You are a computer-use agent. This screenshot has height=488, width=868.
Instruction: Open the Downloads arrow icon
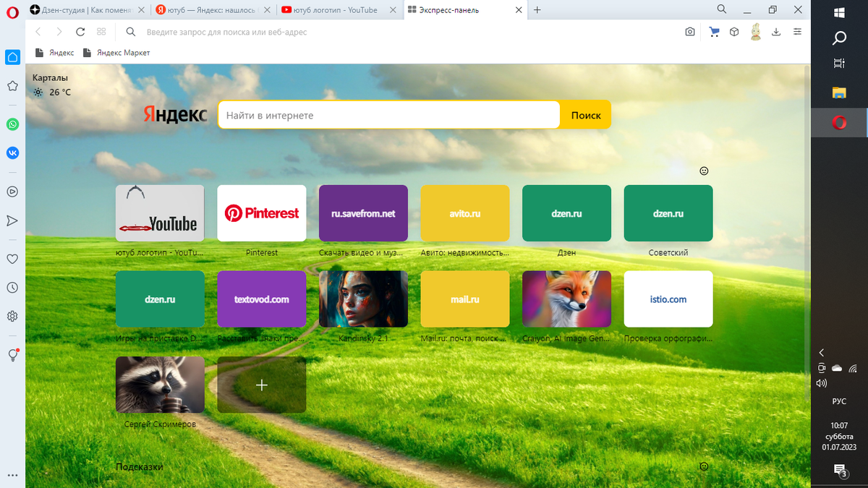point(776,32)
